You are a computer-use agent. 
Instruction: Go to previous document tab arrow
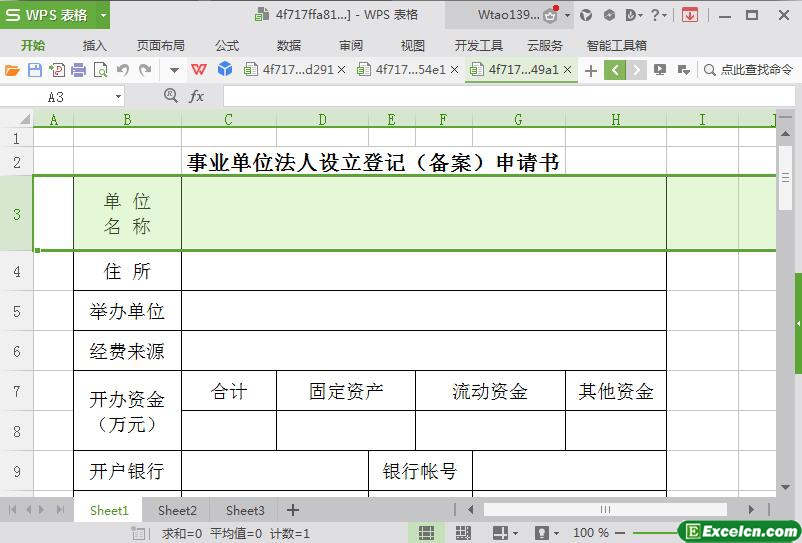pos(615,70)
